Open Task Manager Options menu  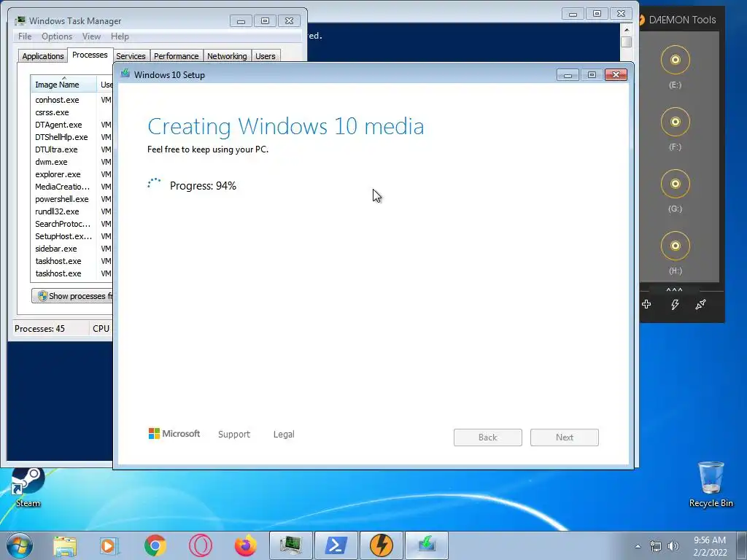coord(57,36)
